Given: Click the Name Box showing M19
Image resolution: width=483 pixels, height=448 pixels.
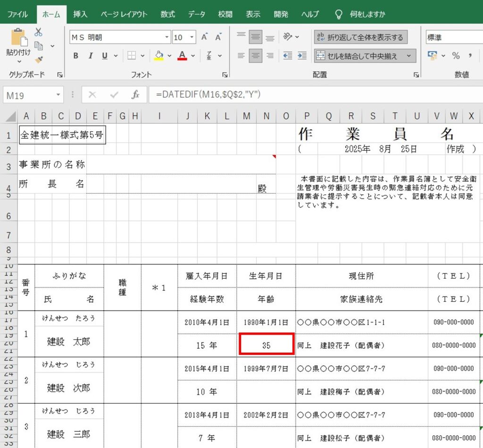Looking at the screenshot, I should [29, 95].
